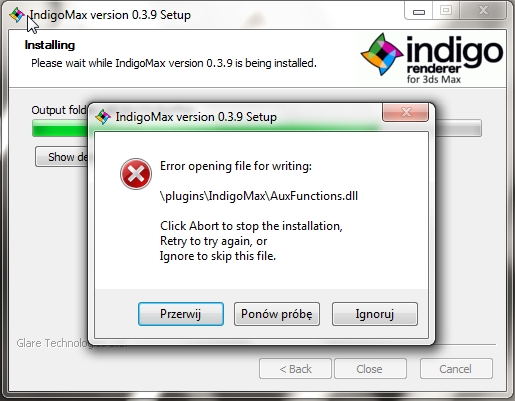Click the disabled Back button
The height and width of the screenshot is (401, 515).
[x=295, y=369]
